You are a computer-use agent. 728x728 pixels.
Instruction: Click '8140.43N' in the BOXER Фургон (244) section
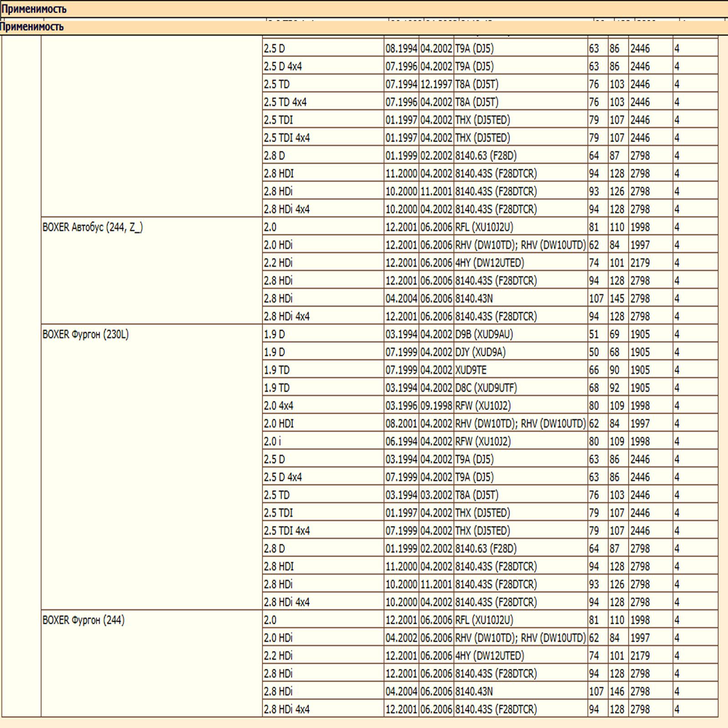click(x=474, y=692)
